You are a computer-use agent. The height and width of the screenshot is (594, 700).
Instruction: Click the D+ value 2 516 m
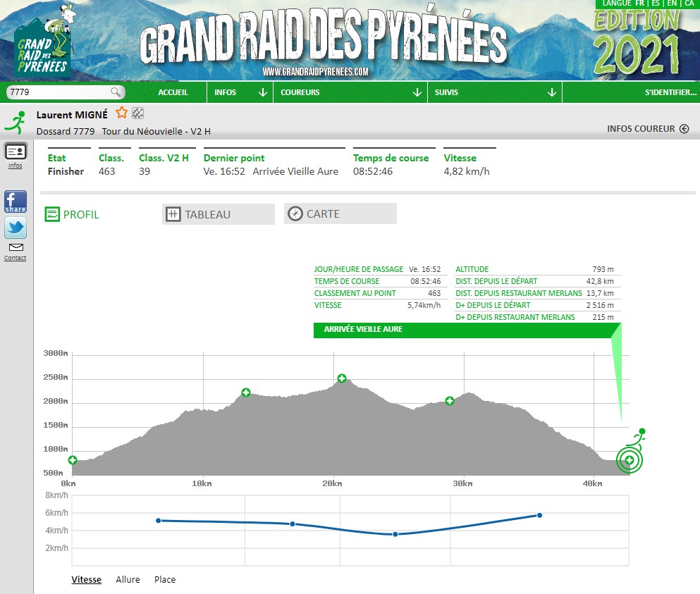click(x=600, y=305)
